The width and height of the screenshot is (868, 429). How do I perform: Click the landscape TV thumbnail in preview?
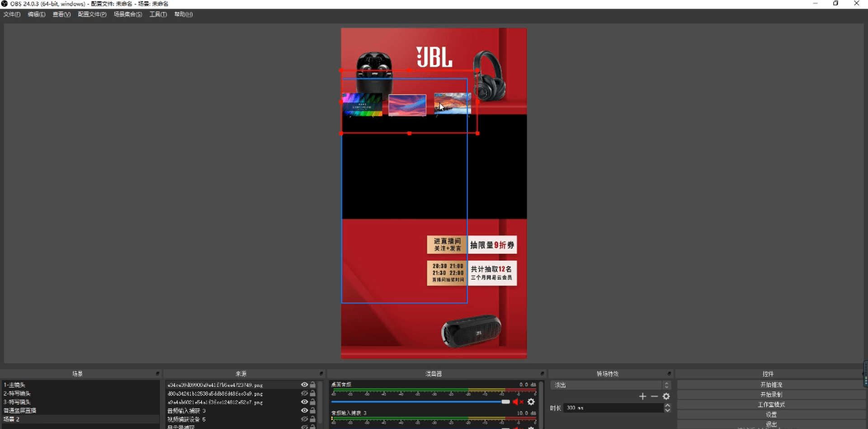click(453, 104)
